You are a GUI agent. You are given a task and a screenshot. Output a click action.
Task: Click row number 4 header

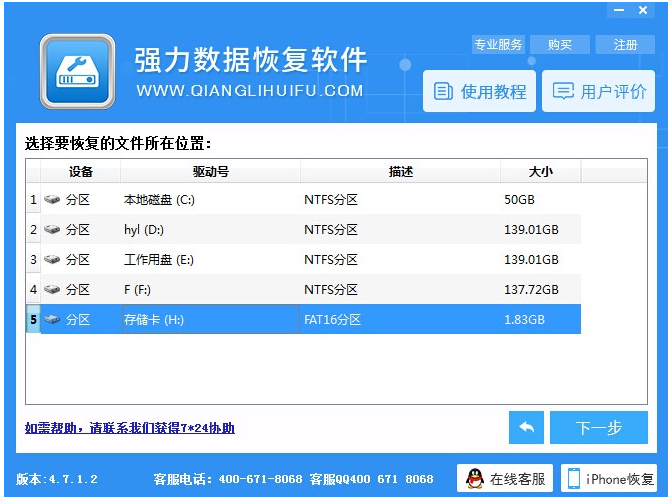coord(33,290)
